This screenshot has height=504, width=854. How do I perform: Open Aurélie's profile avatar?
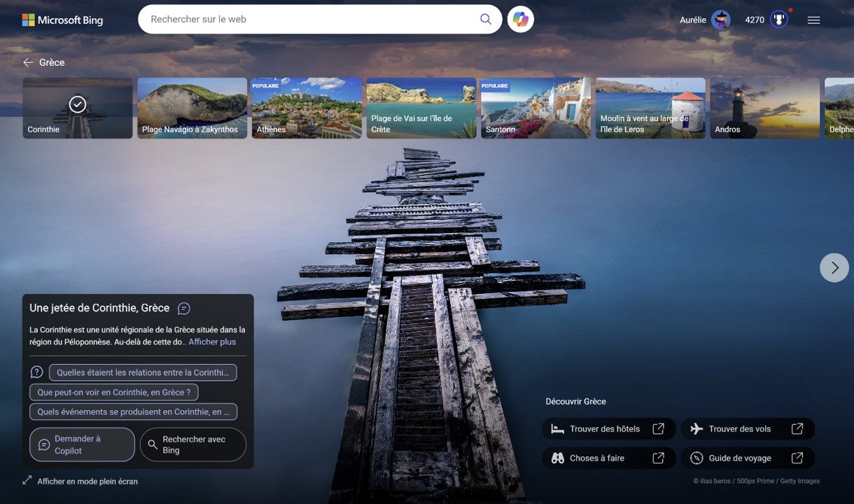721,20
